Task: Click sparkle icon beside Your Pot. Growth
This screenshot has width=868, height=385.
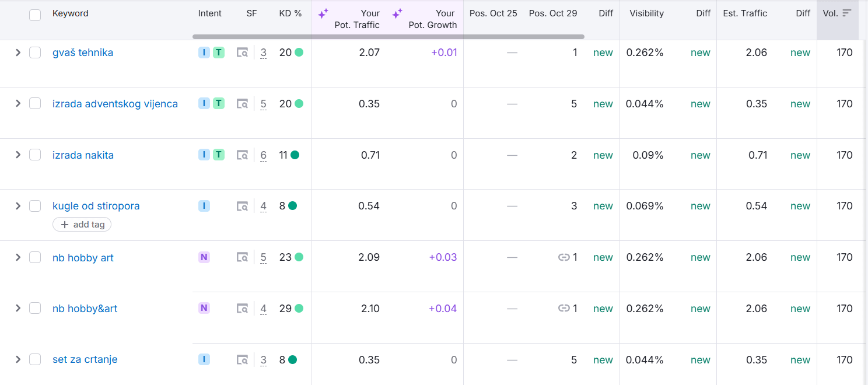Action: coord(397,13)
